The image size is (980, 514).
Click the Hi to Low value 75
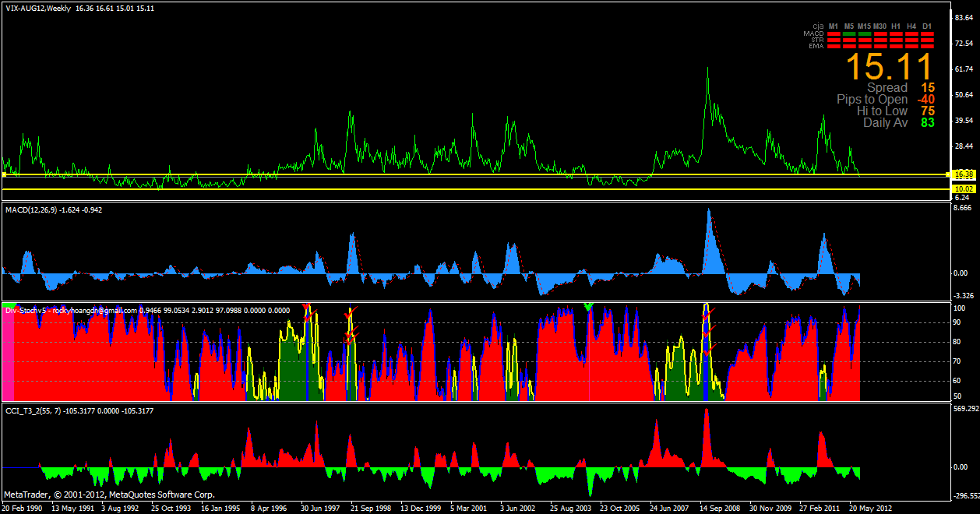[927, 111]
